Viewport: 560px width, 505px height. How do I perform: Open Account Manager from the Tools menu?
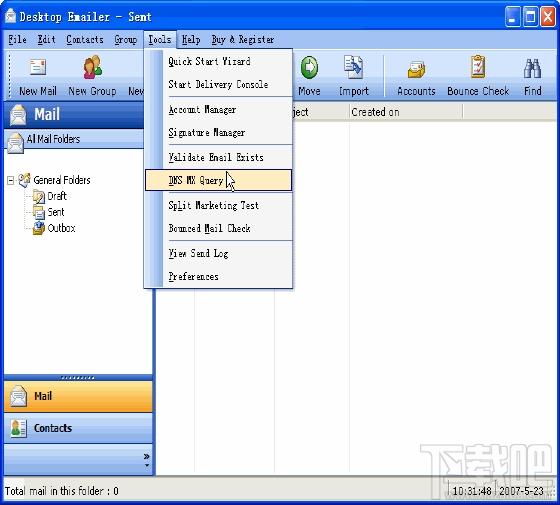pos(219,110)
